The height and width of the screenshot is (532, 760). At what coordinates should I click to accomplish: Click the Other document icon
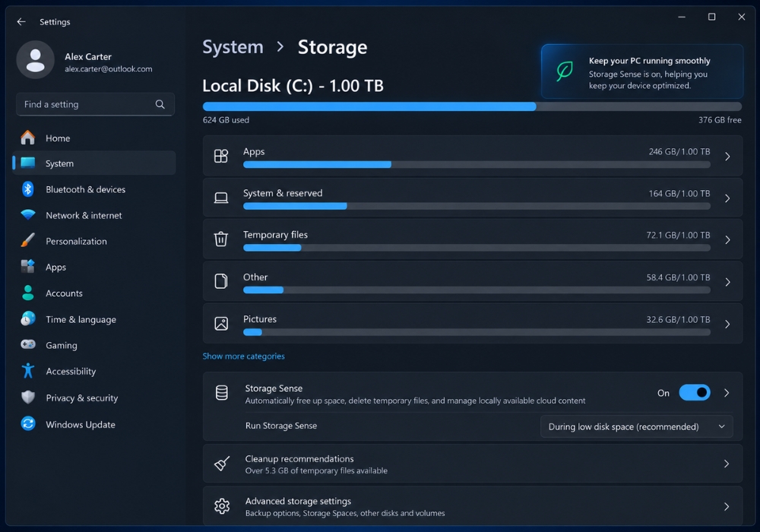(221, 281)
